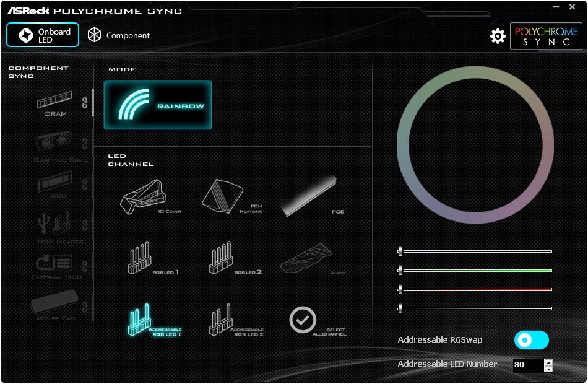The height and width of the screenshot is (384, 588).
Task: Switch to the Onboard LED tab
Action: pos(43,35)
